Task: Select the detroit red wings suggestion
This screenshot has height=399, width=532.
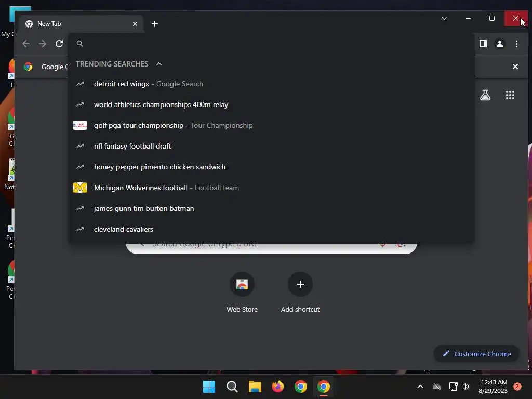Action: pos(271,84)
